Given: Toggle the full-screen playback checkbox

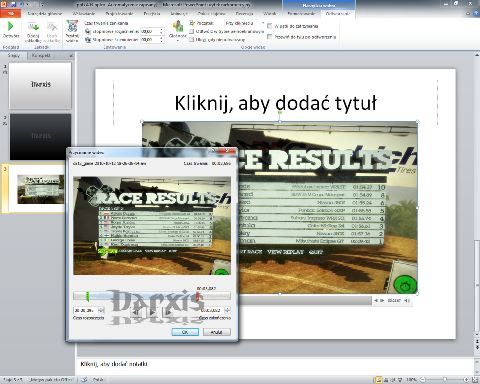Looking at the screenshot, I should click(x=192, y=31).
